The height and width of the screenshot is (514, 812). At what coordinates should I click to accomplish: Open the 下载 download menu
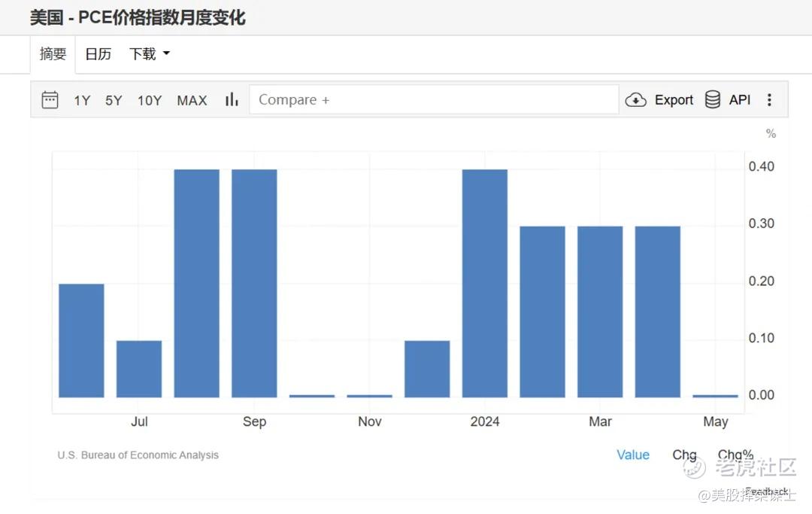click(149, 54)
